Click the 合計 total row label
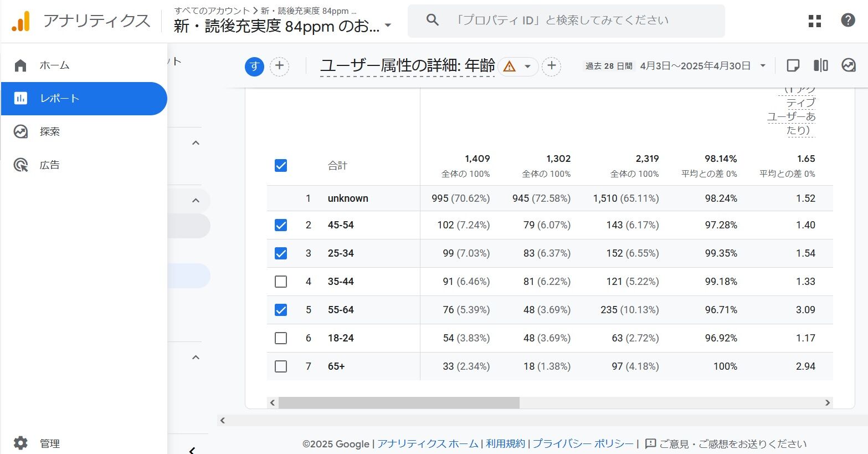 [337, 166]
